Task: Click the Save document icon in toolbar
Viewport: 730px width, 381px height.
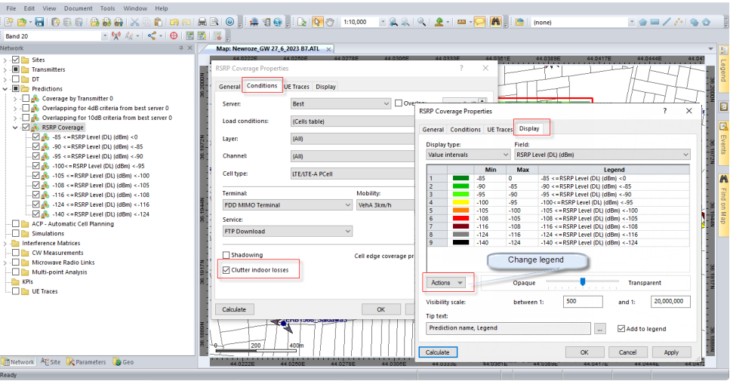Action: [40, 22]
